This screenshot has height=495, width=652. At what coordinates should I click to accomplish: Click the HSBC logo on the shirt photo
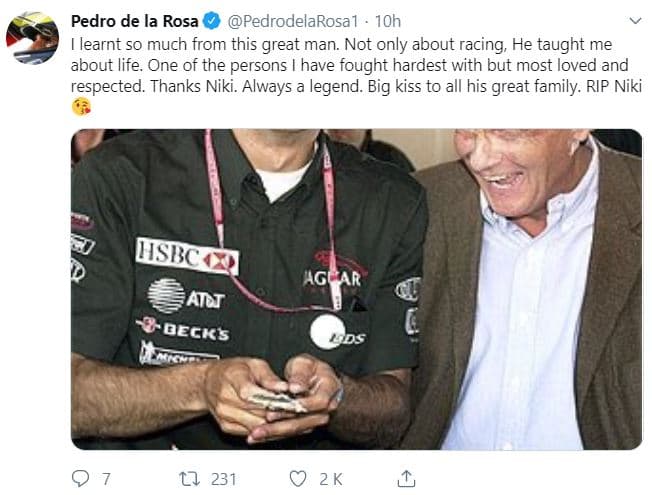[187, 256]
